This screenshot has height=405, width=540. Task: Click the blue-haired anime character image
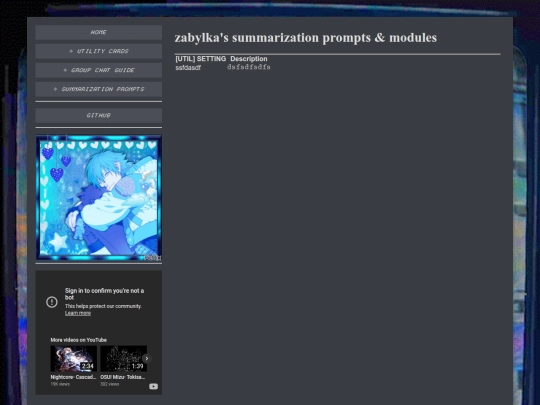[98, 197]
